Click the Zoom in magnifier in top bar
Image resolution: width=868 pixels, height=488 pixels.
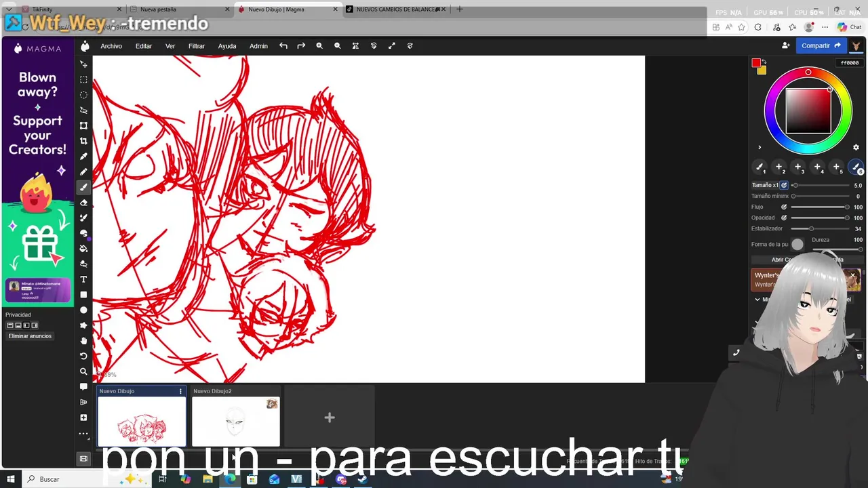319,46
